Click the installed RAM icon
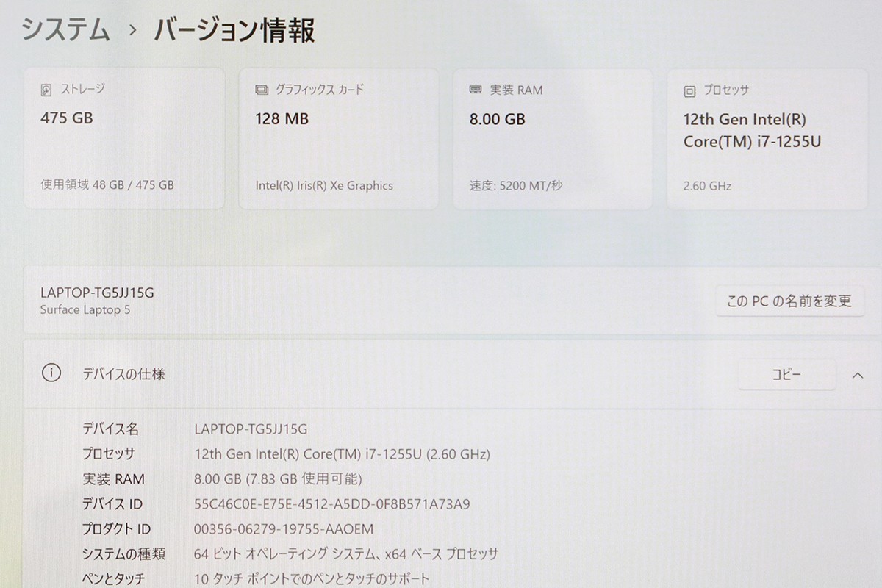This screenshot has width=882, height=588. [x=476, y=90]
